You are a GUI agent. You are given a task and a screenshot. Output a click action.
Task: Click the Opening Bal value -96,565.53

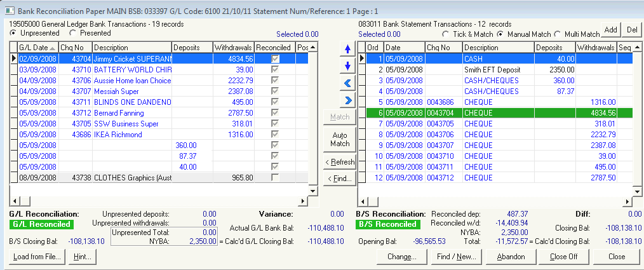pyautogui.click(x=429, y=241)
